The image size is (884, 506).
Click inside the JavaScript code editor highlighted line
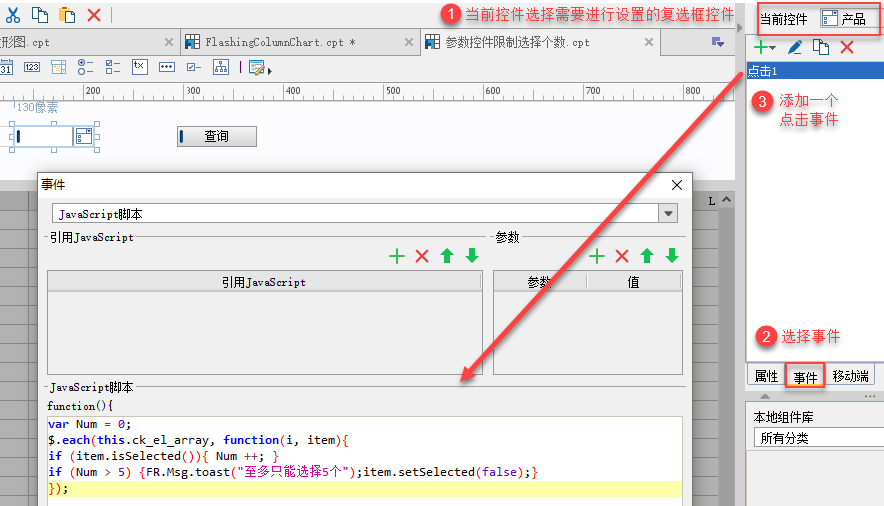point(365,489)
